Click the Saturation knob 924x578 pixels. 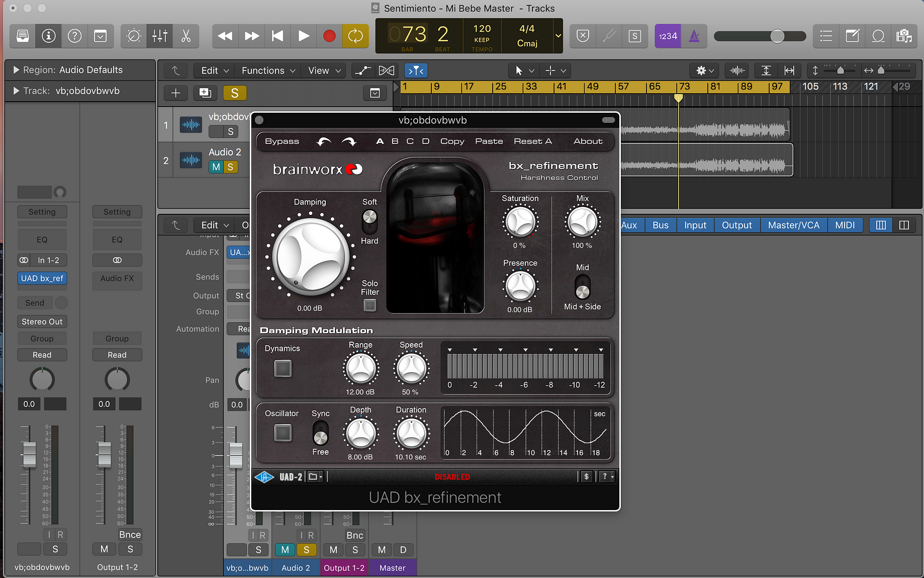click(520, 222)
